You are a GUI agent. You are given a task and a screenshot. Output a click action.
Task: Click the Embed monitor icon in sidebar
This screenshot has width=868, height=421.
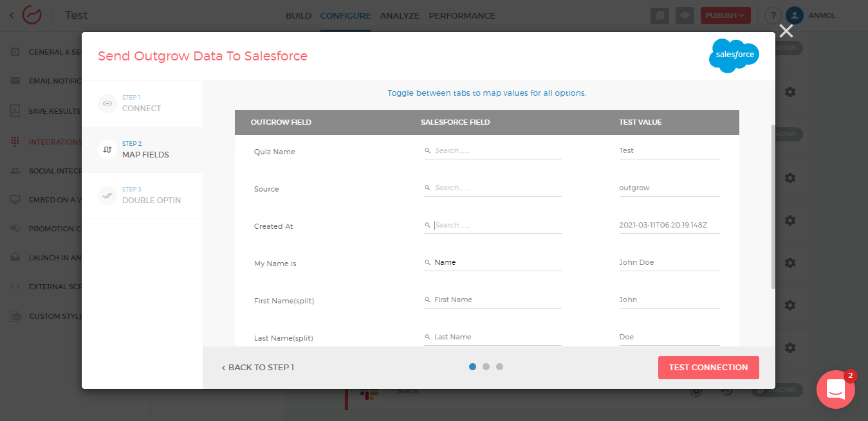pos(15,199)
